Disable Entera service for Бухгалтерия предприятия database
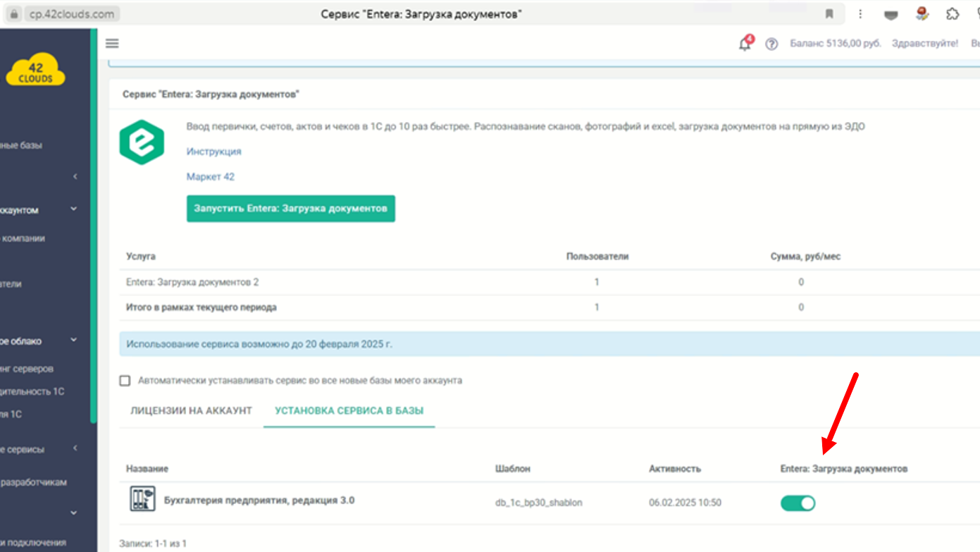Viewport: 980px width, 552px height. click(x=798, y=503)
